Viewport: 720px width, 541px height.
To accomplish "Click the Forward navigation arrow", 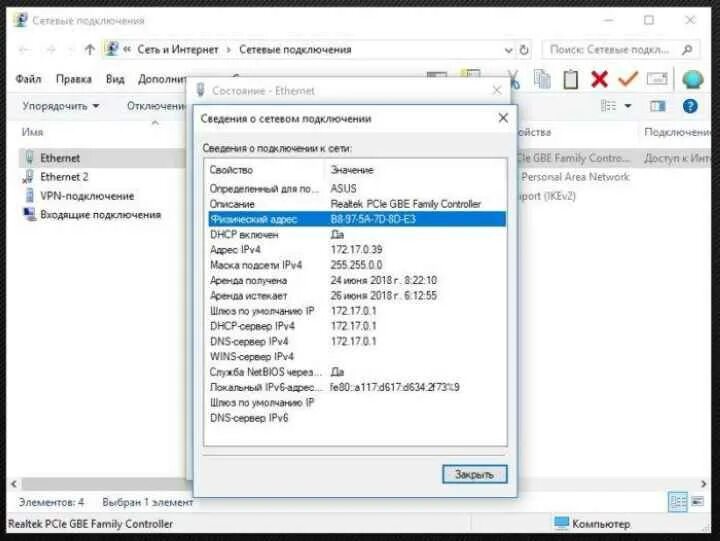I will point(51,50).
